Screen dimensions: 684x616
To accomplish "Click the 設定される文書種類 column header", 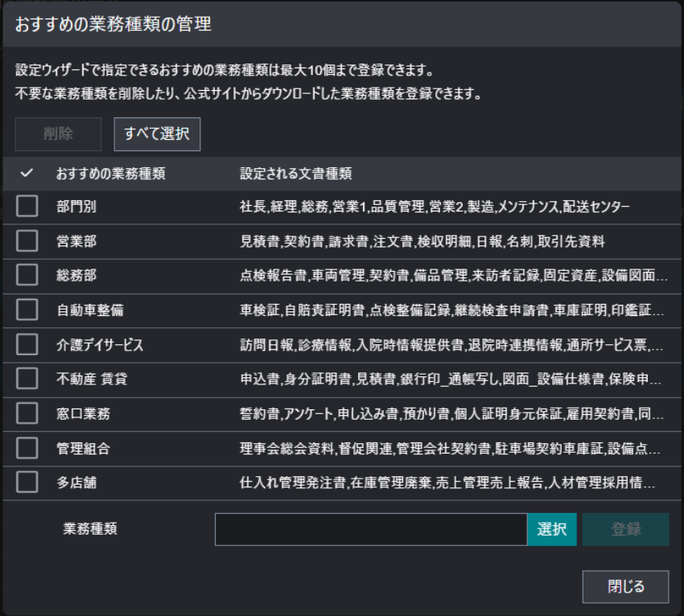I will tap(295, 174).
